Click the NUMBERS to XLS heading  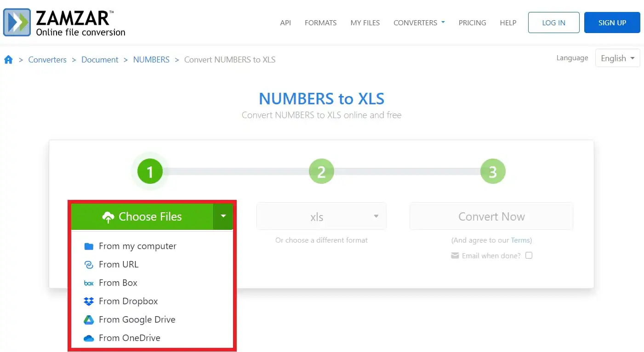(322, 99)
